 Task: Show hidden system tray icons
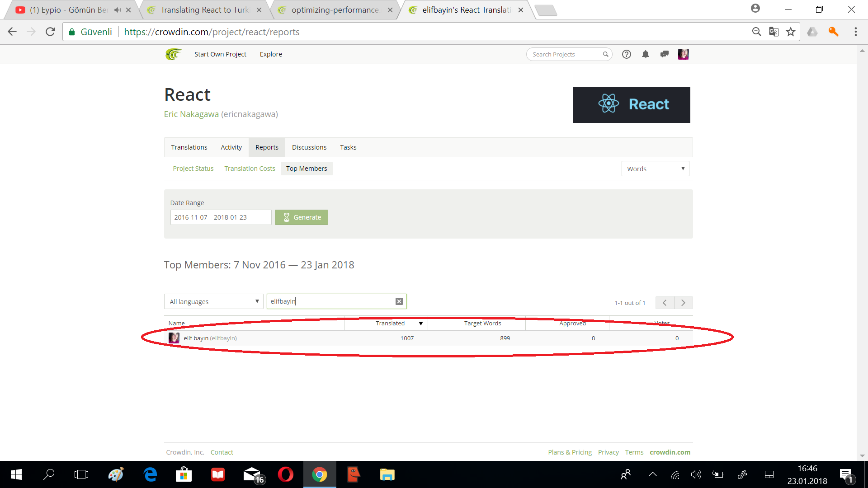[653, 474]
